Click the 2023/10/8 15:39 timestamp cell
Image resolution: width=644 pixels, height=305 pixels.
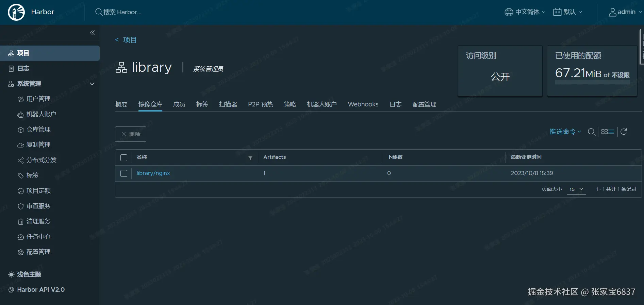(x=532, y=173)
